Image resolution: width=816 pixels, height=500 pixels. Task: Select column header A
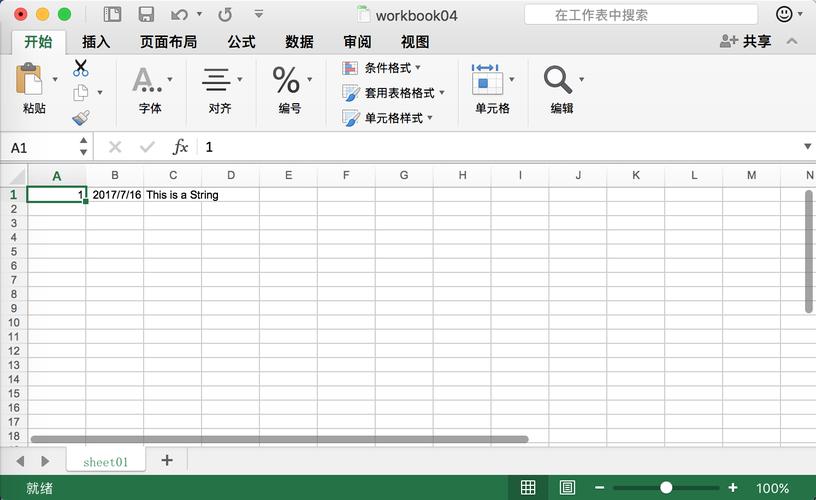pyautogui.click(x=57, y=176)
